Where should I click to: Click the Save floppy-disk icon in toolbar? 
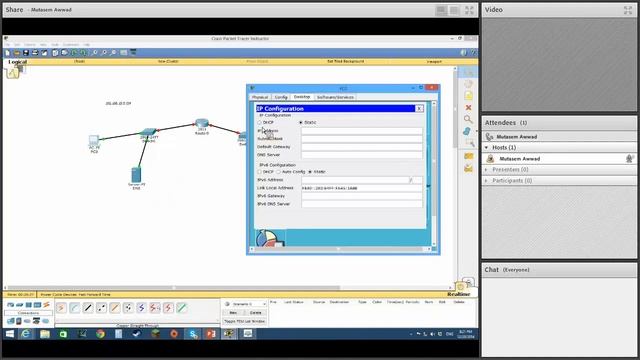coord(26,53)
